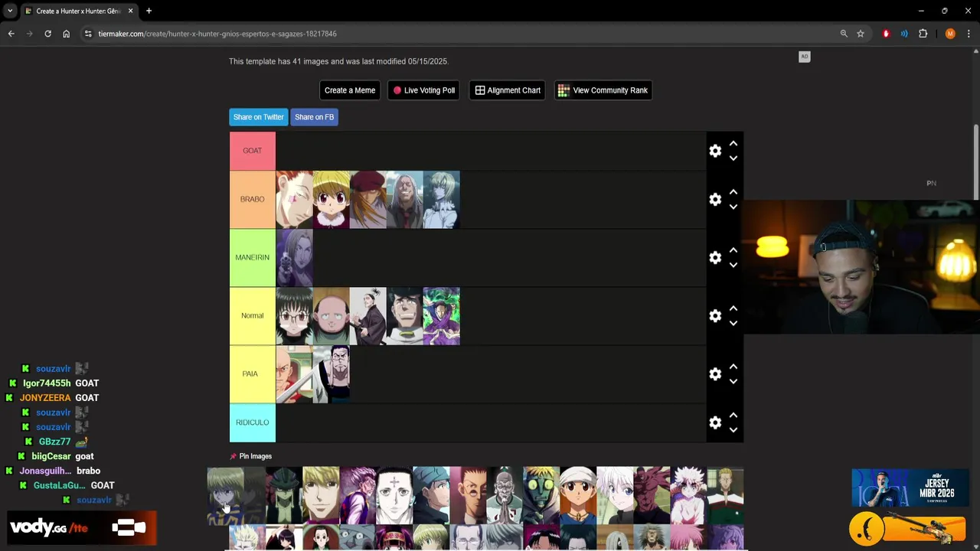Open settings gear for the PAIA tier
The width and height of the screenshot is (980, 551).
pyautogui.click(x=715, y=374)
